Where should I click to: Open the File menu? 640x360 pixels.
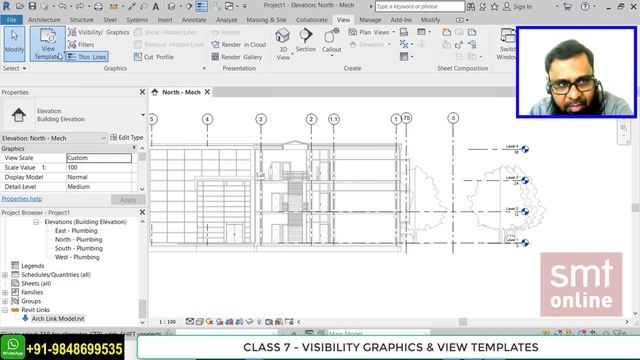tap(11, 20)
